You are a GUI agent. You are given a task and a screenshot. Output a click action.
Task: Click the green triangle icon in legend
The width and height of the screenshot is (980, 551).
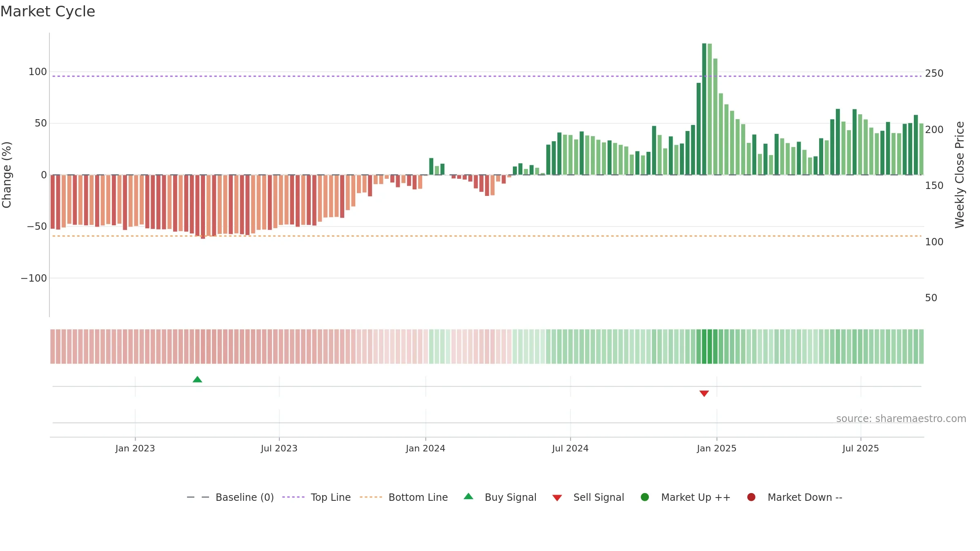(469, 496)
